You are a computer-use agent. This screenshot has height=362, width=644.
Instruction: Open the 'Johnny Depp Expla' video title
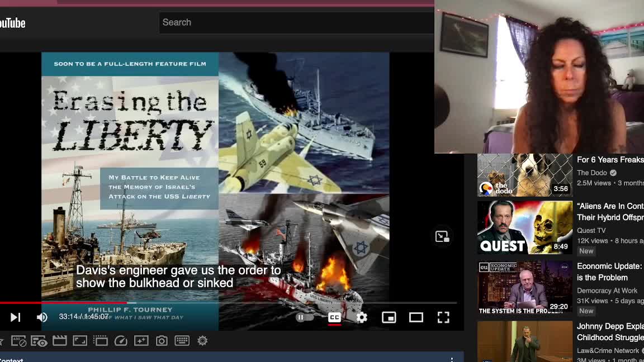coord(610,332)
